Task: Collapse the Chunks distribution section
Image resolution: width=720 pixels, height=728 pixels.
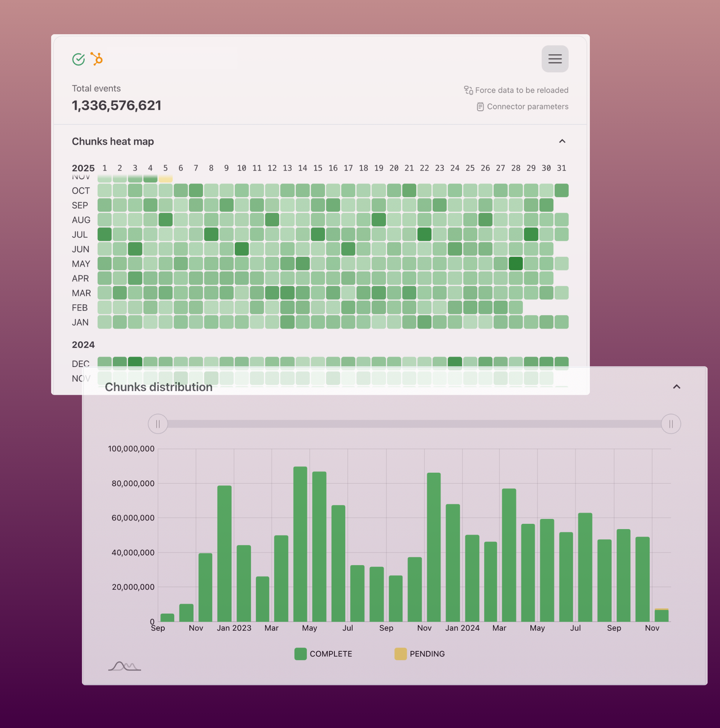Action: click(676, 387)
